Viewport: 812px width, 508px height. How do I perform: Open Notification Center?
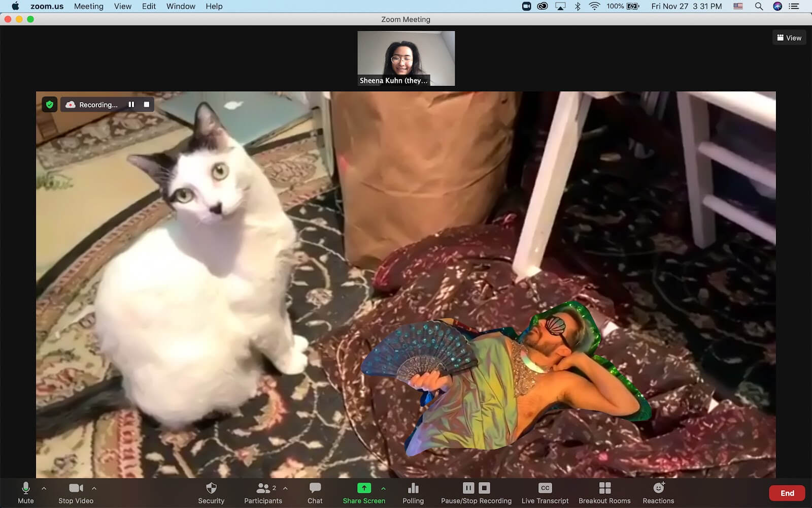coord(794,6)
